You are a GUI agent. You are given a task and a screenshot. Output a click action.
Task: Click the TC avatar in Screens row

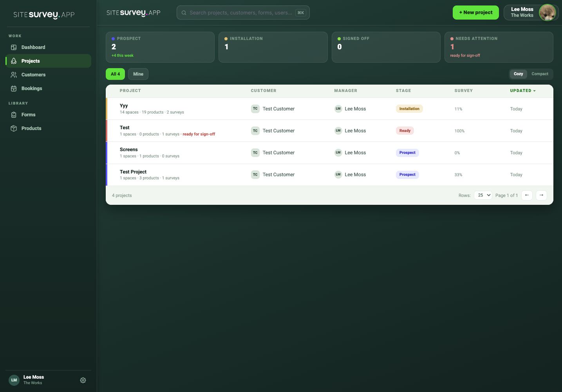pyautogui.click(x=255, y=153)
